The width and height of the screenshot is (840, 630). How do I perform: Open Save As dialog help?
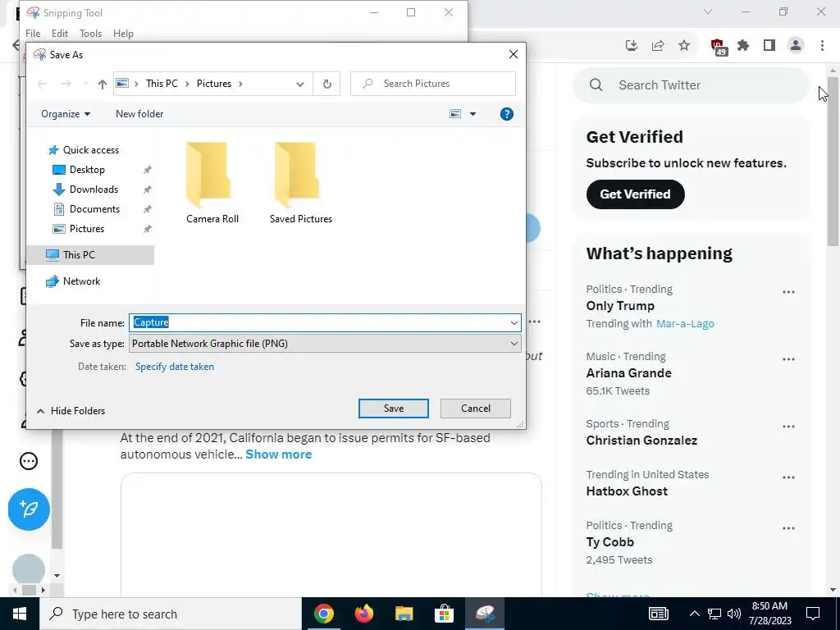pos(506,114)
